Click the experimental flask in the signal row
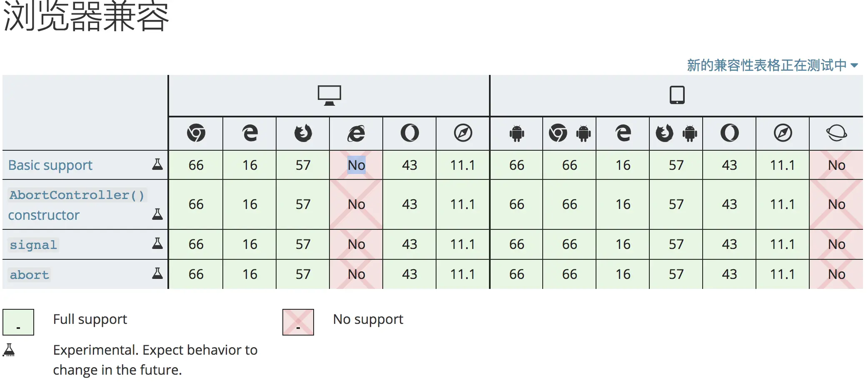Image resolution: width=868 pixels, height=383 pixels. (157, 244)
